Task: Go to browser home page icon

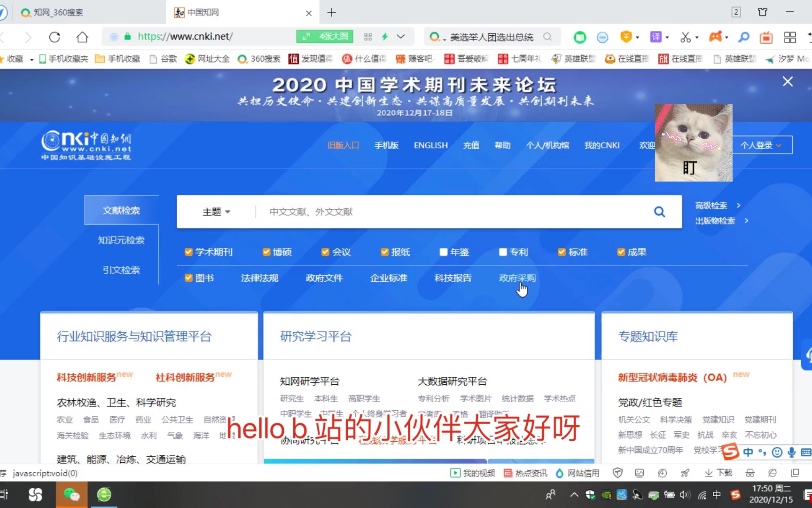Action: [x=82, y=37]
